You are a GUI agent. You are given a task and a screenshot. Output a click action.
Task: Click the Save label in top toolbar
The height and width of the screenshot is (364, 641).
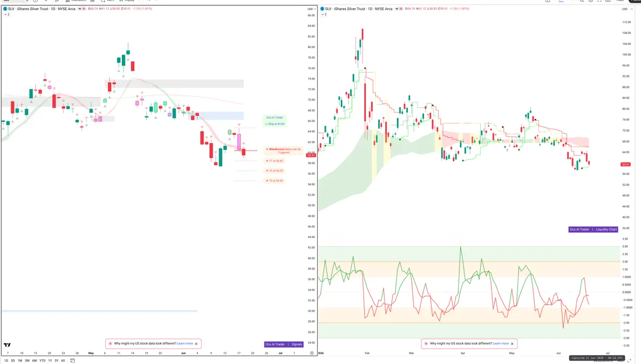click(x=561, y=2)
